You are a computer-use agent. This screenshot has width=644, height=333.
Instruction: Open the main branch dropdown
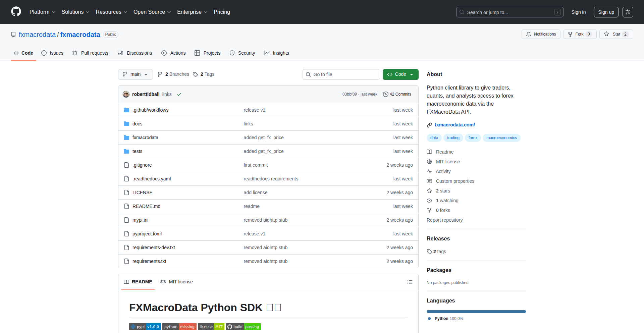[x=135, y=74]
